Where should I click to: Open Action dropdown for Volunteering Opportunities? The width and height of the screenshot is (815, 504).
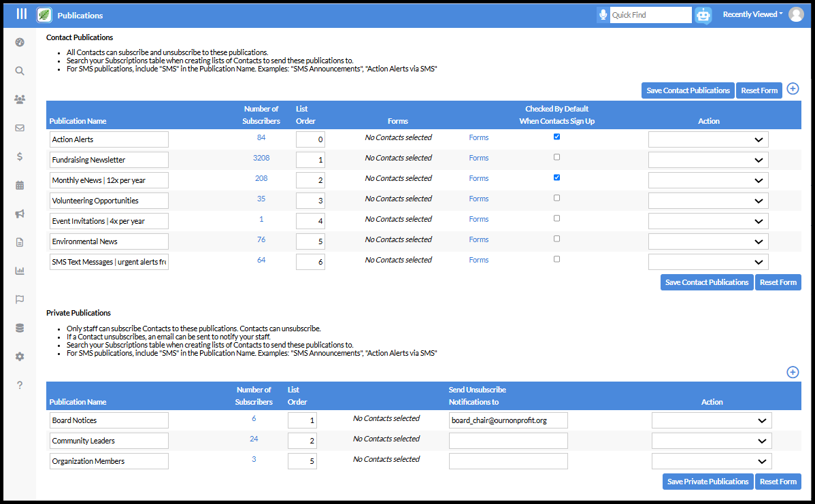[708, 201]
